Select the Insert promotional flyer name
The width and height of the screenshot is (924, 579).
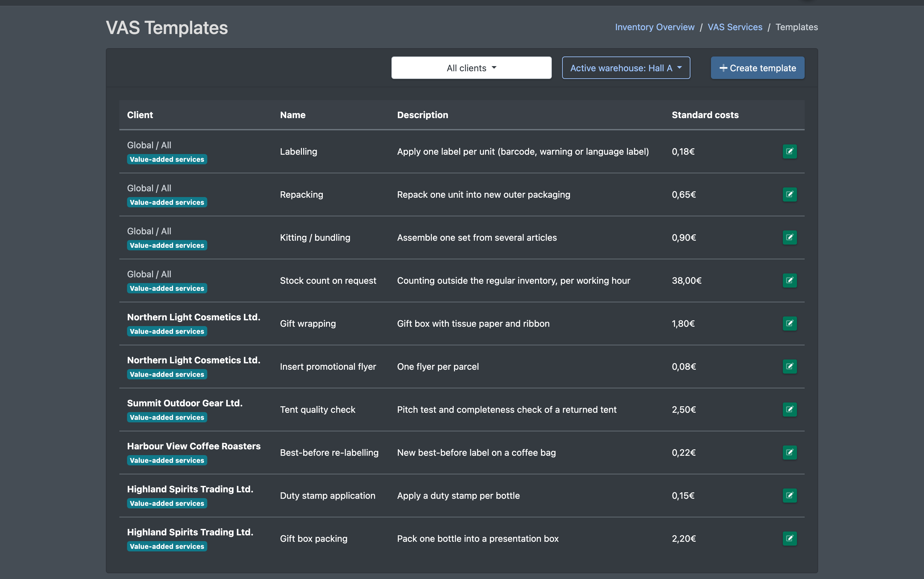pos(328,367)
